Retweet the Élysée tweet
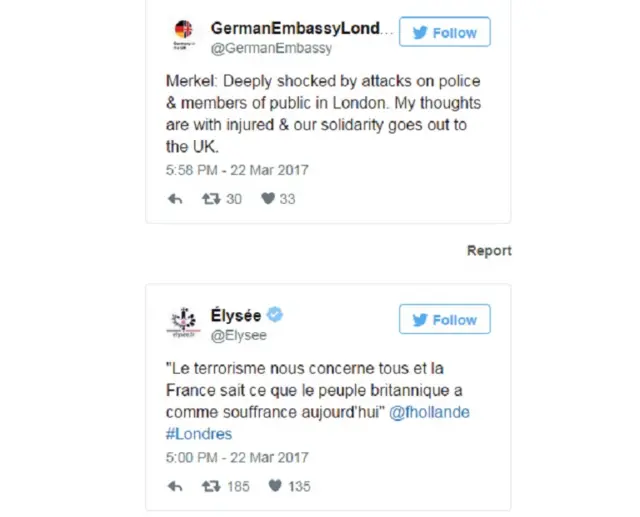The image size is (640, 517). 211,486
